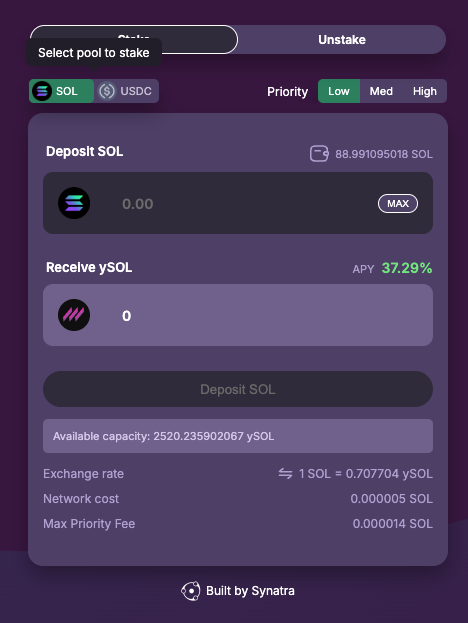Viewport: 468px width, 623px height.
Task: Click the Deposit SOL button
Action: tap(238, 389)
